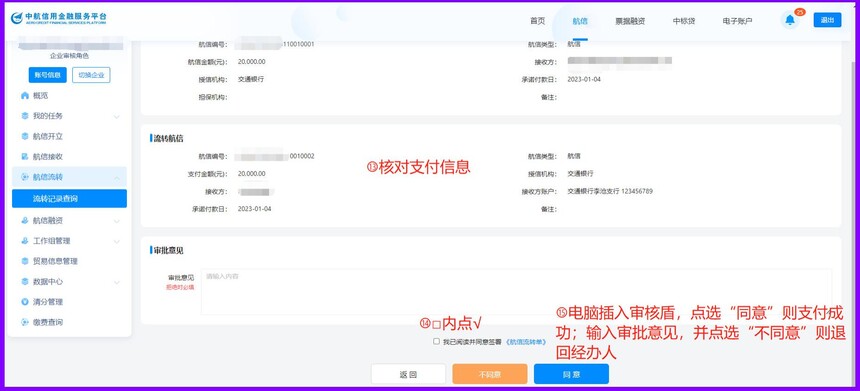Select 流转记录查询 in sidebar

[x=69, y=199]
